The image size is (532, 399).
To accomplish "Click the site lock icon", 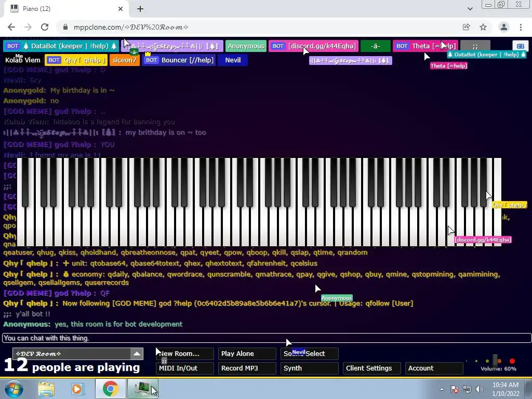I will 65,27.
